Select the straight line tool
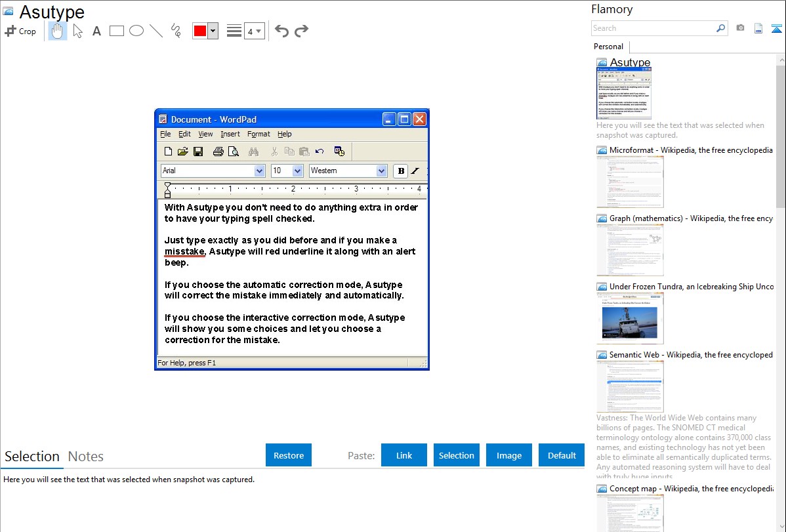Viewport: 786px width, 532px height. (x=156, y=31)
